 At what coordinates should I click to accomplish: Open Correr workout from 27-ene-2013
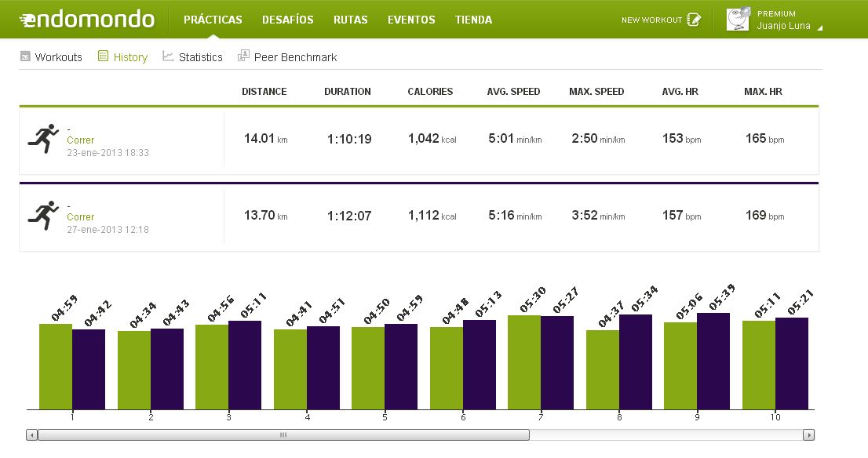[80, 216]
